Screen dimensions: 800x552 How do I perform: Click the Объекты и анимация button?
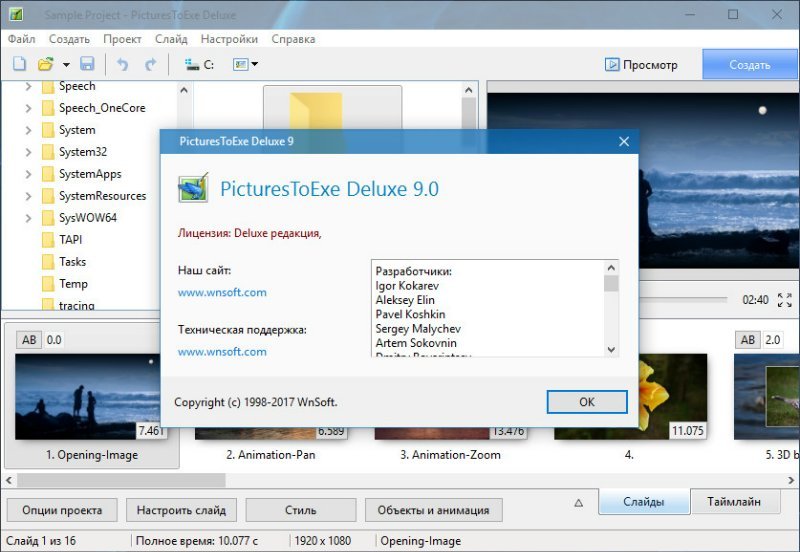(x=433, y=510)
